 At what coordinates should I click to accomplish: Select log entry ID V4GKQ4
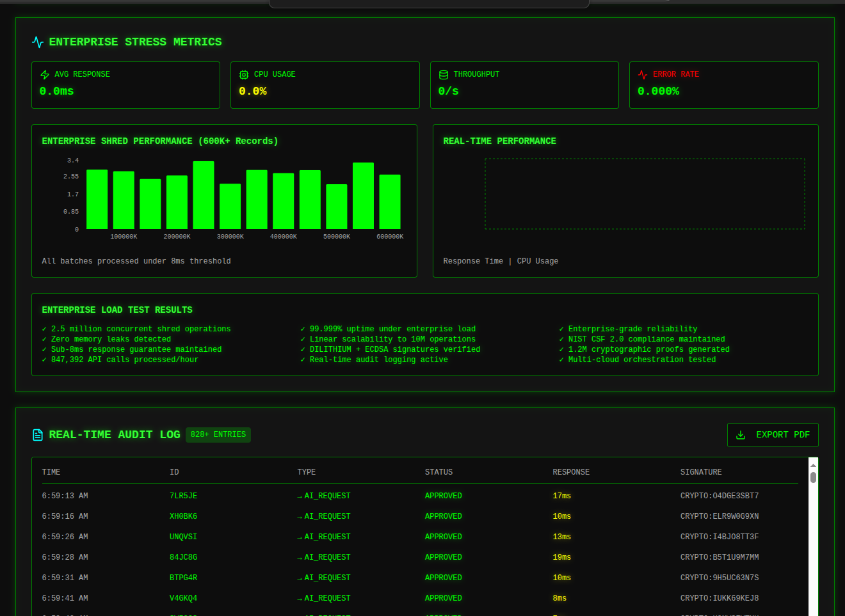pyautogui.click(x=184, y=598)
